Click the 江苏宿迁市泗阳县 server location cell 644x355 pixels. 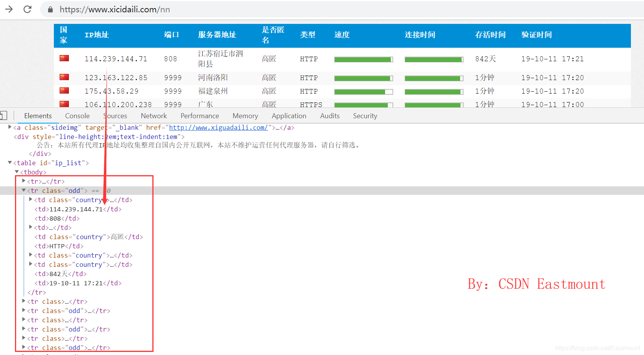[x=220, y=59]
